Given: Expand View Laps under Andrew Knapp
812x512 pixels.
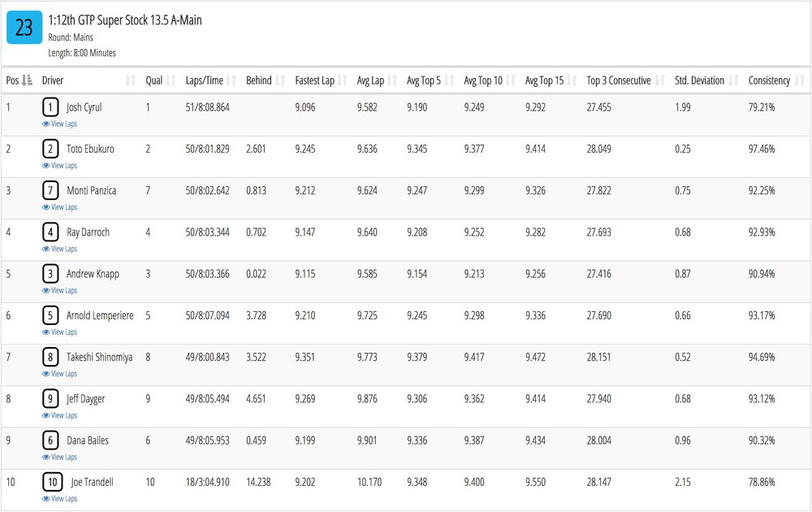Looking at the screenshot, I should [x=59, y=290].
